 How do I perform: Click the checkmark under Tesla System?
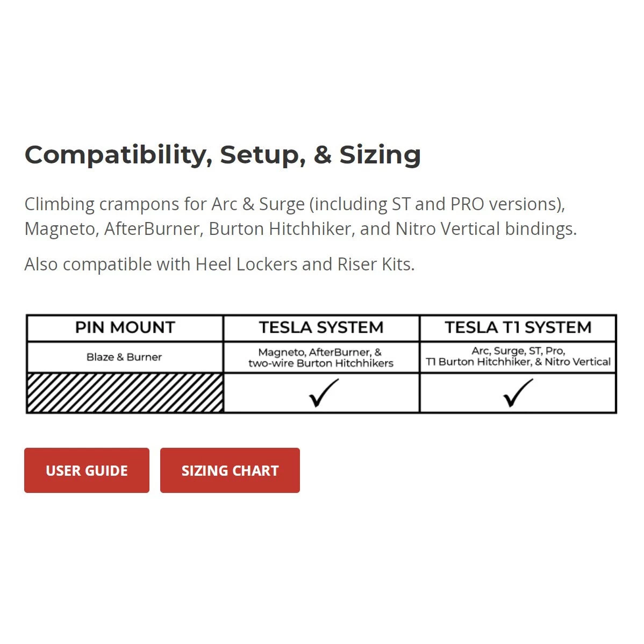323,393
